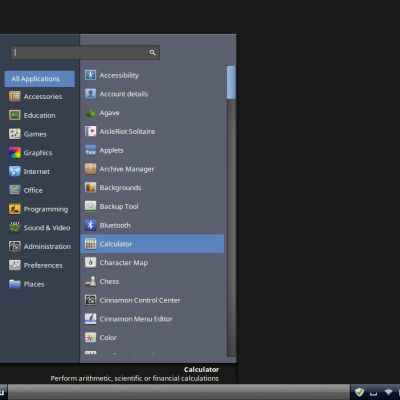This screenshot has height=400, width=400.
Task: Click 'AisleRiot Solitaire' text entry
Action: click(x=127, y=131)
